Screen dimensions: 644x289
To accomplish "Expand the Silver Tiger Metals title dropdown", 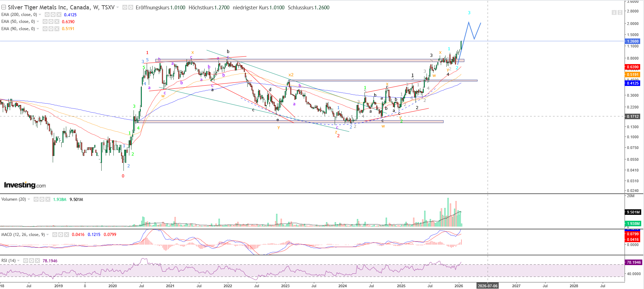I will coord(118,7).
